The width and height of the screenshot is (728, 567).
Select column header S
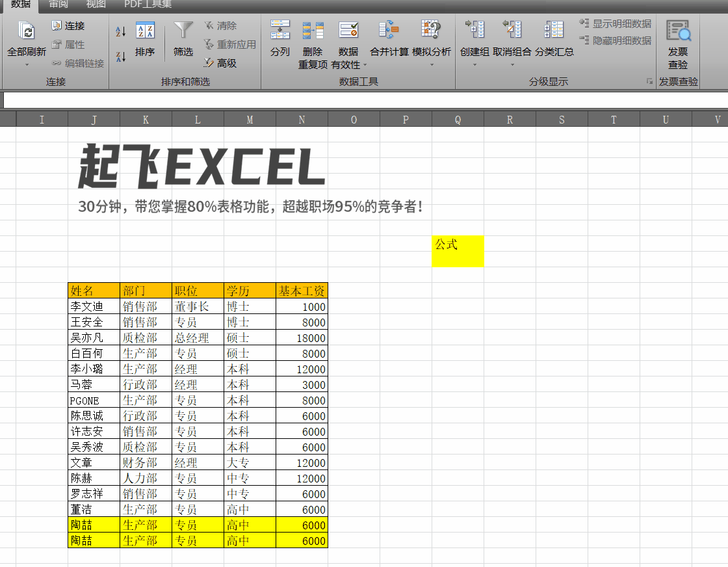(x=562, y=120)
